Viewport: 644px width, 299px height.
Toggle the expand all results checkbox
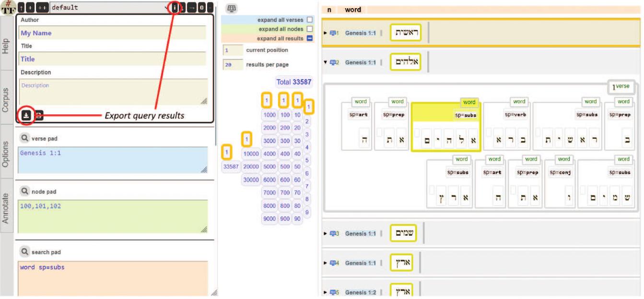click(309, 38)
